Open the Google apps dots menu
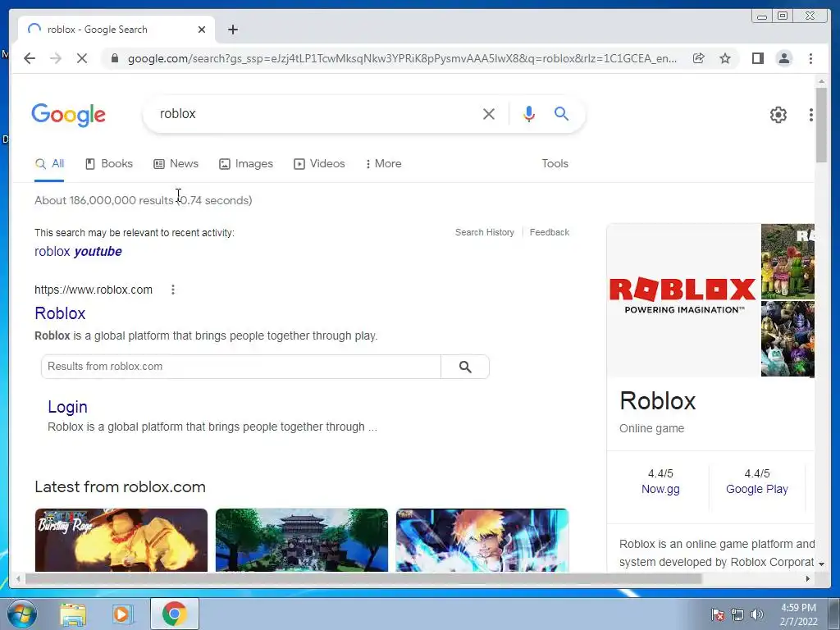840x630 pixels. point(810,115)
